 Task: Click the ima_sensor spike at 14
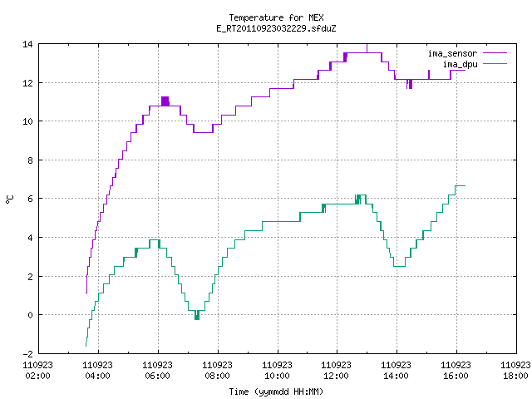[x=367, y=48]
